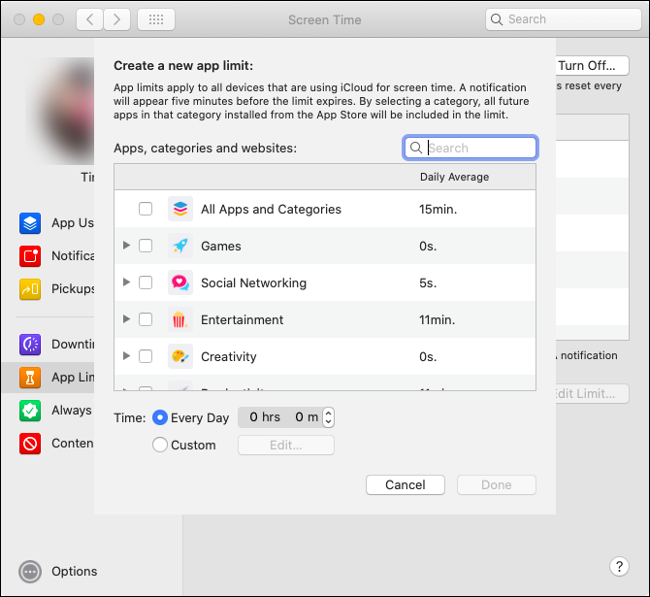Open the Always Allowed checkmark icon

click(x=30, y=410)
